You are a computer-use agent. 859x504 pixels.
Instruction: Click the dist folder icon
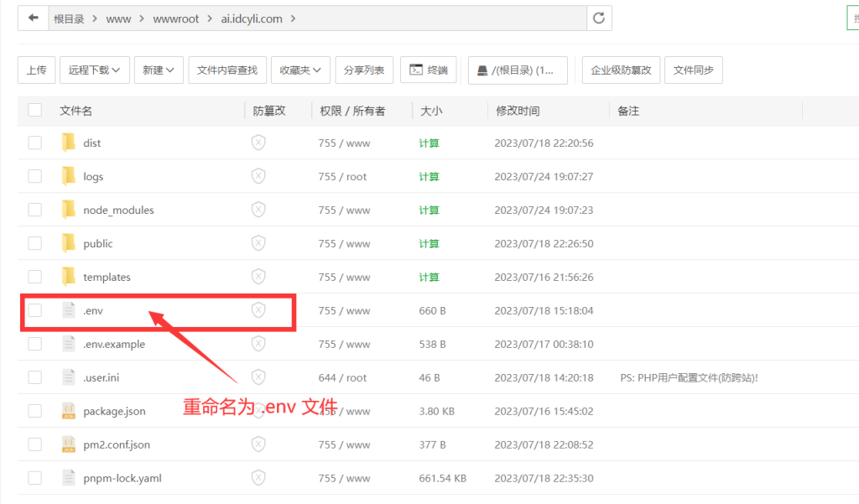pyautogui.click(x=69, y=143)
